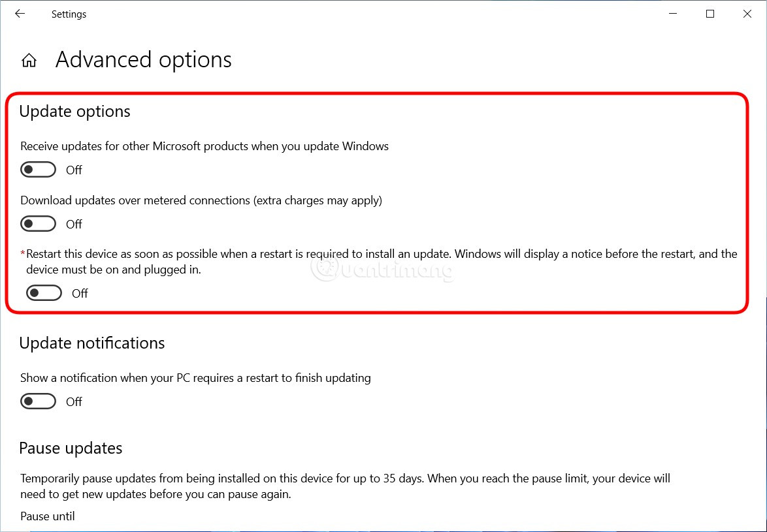767x532 pixels.
Task: Click the Pause until label
Action: (x=47, y=516)
